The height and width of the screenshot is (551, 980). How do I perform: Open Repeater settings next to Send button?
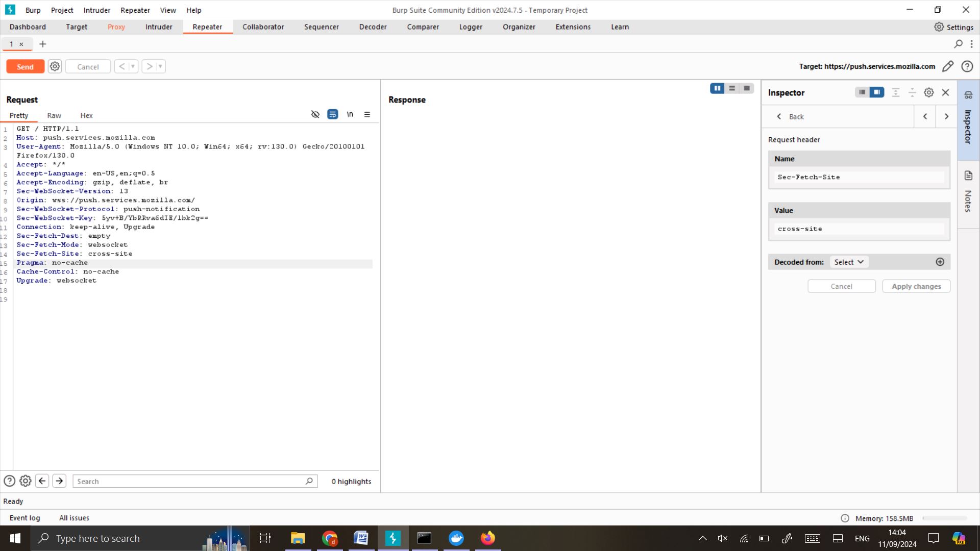tap(55, 66)
